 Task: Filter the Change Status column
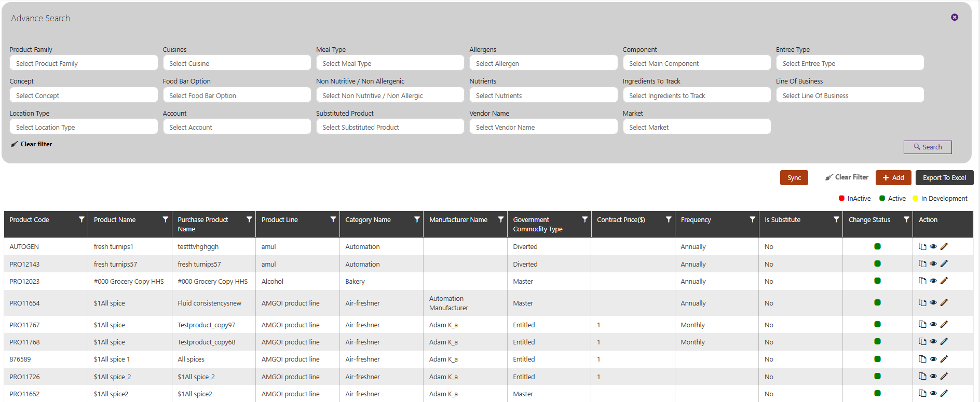(x=906, y=219)
